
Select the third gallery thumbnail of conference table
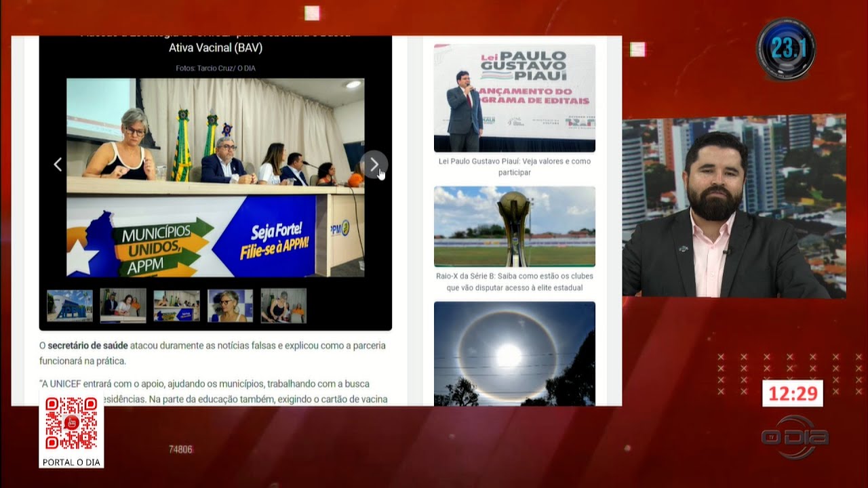click(176, 306)
